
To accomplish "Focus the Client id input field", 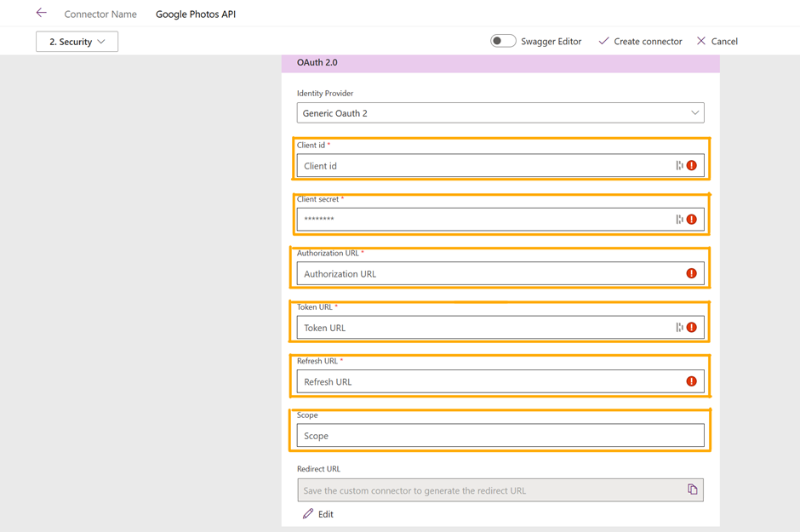I will coord(500,166).
